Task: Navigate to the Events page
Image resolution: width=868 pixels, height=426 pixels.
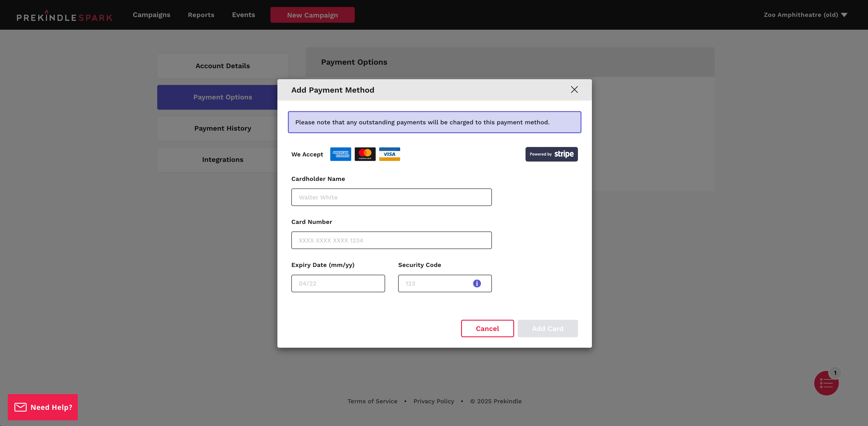Action: coord(243,15)
